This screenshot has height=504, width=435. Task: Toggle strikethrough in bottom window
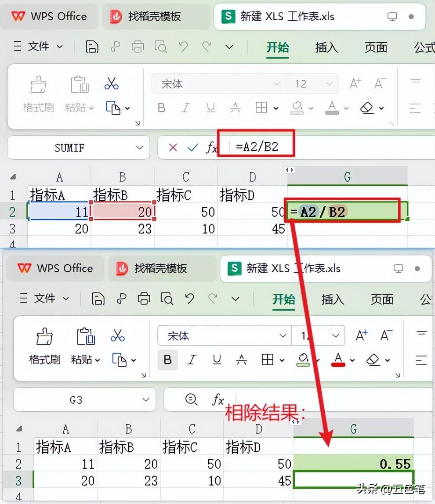coord(242,360)
